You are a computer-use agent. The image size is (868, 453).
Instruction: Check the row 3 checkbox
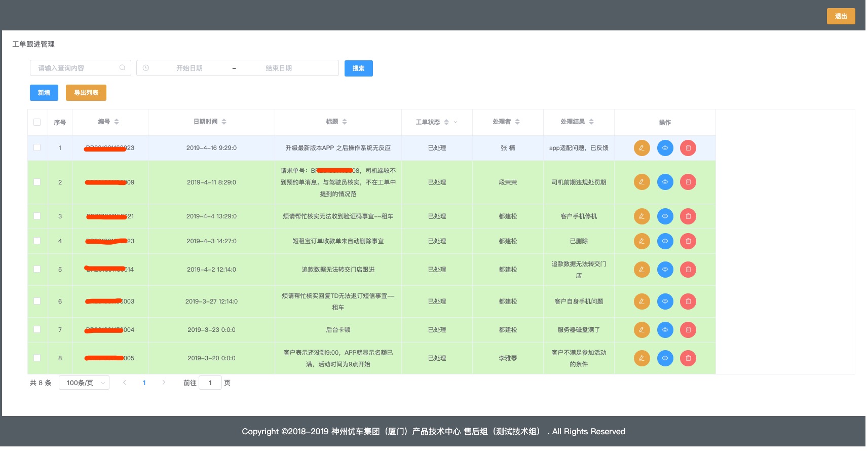37,216
